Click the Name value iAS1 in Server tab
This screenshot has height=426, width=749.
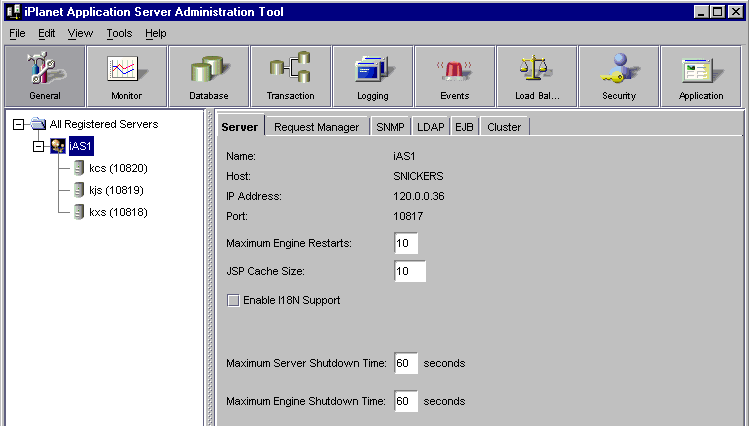click(x=404, y=156)
